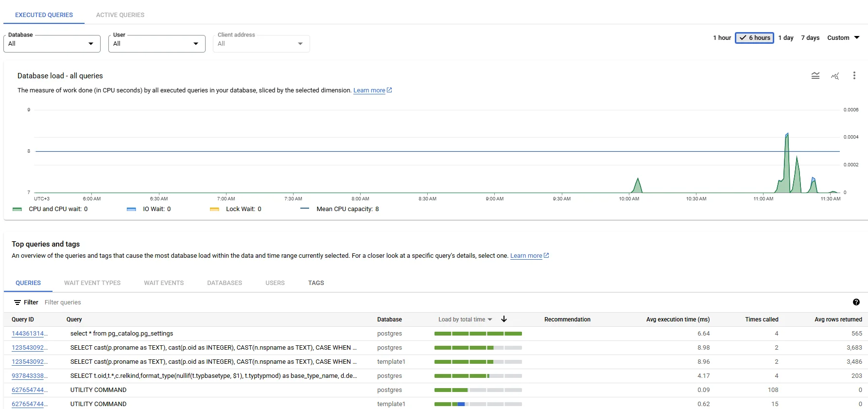Viewport: 868px width, 409px height.
Task: Select the 1 hour time range
Action: (722, 38)
